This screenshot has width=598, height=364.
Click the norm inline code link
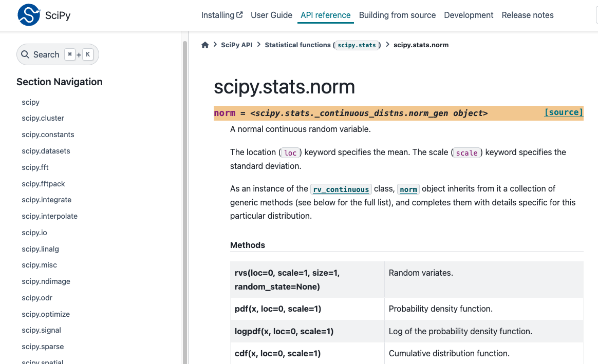pyautogui.click(x=408, y=189)
